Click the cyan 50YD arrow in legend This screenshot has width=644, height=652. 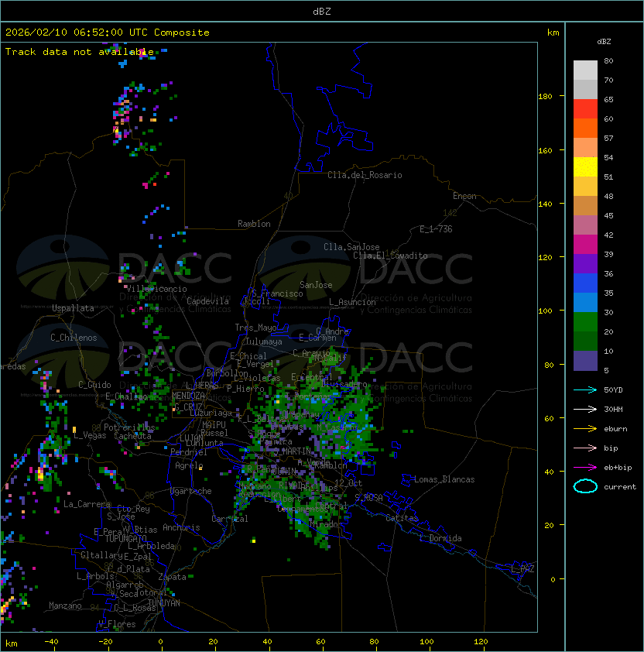click(x=585, y=389)
